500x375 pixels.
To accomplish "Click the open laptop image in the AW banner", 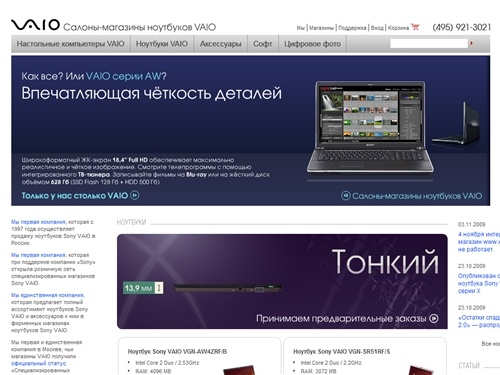I will tap(370, 127).
